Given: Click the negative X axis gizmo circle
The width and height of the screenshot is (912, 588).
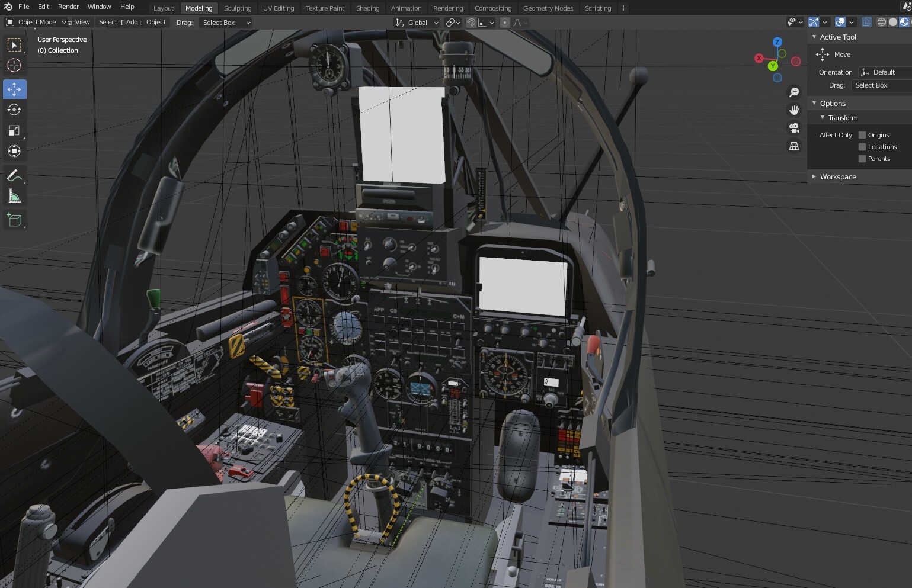Looking at the screenshot, I should coord(796,61).
